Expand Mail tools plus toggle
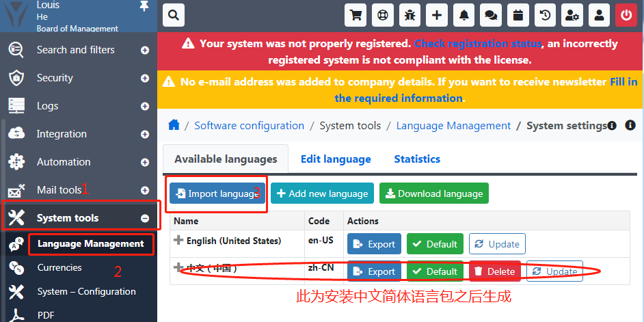The width and height of the screenshot is (644, 322). [x=144, y=191]
